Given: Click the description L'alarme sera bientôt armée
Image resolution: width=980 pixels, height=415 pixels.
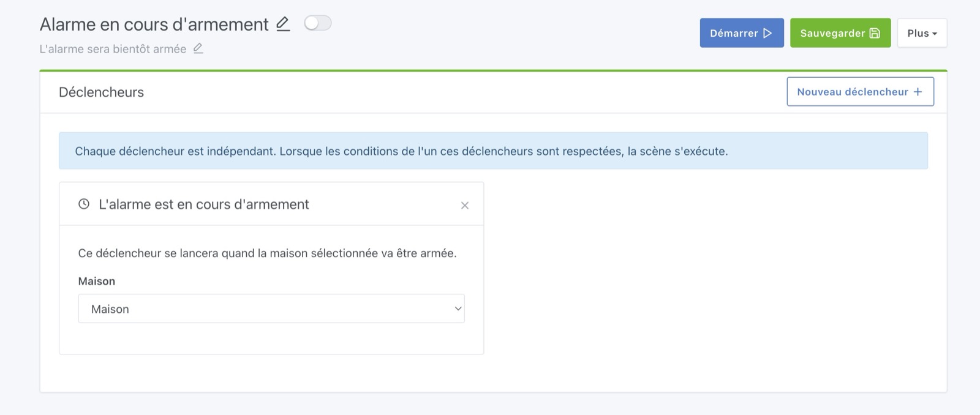Looking at the screenshot, I should pos(114,48).
